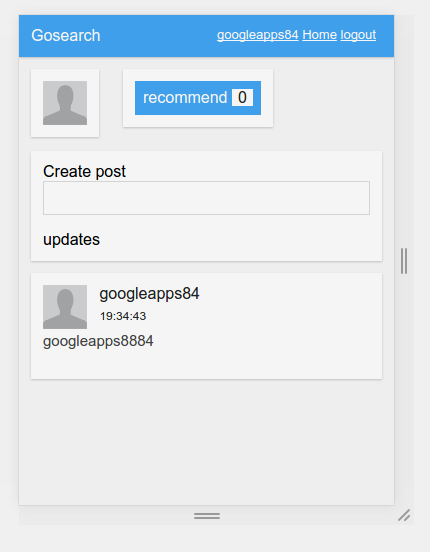Click the post timestamp 19:34:43
Screen dimensions: 430x552
point(123,316)
